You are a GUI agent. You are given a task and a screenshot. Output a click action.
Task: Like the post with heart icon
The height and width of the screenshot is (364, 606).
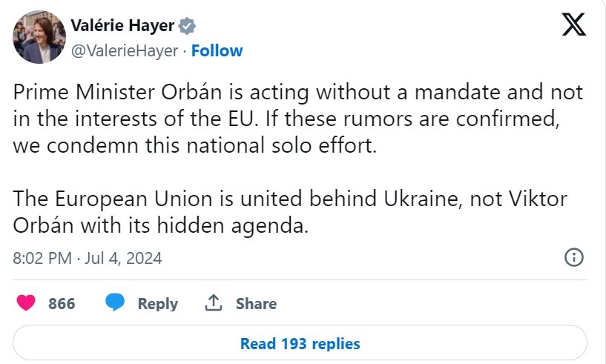[x=26, y=303]
